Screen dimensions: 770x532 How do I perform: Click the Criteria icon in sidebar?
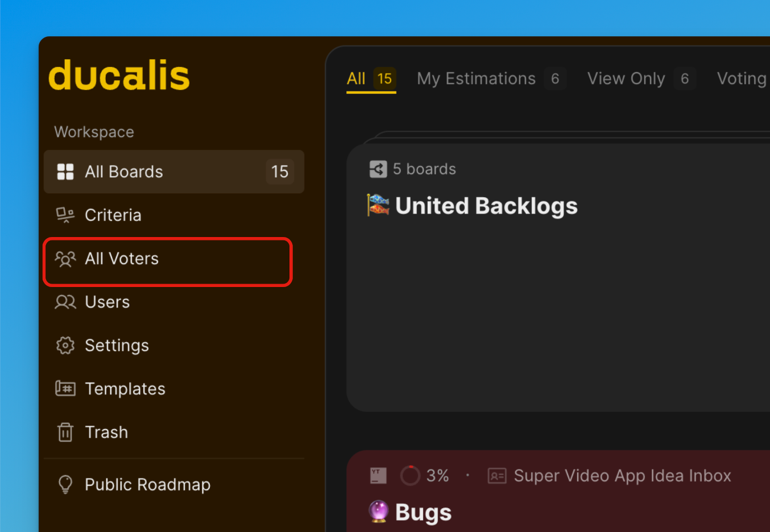coord(65,215)
